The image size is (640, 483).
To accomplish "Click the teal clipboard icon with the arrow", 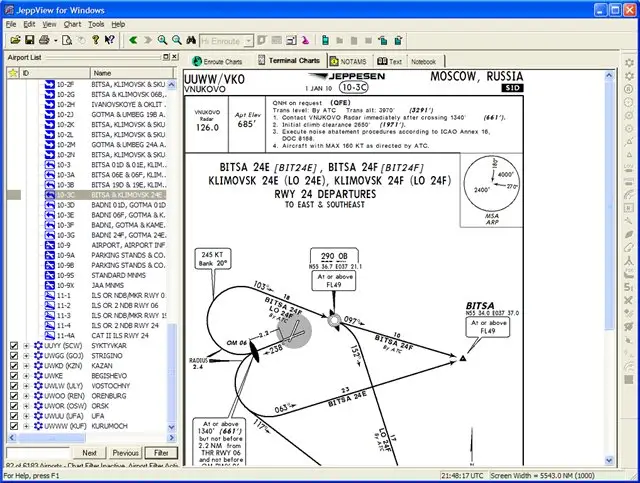I will coord(383,40).
